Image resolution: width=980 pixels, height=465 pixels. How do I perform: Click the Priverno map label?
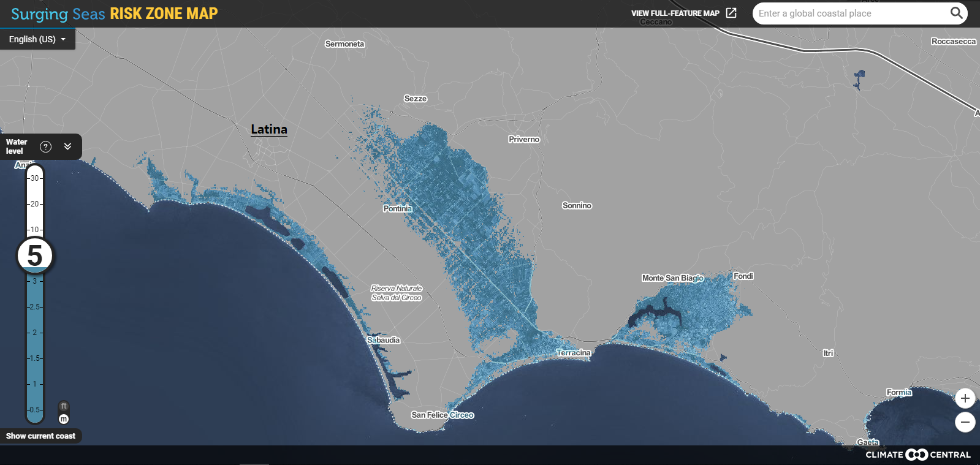524,140
